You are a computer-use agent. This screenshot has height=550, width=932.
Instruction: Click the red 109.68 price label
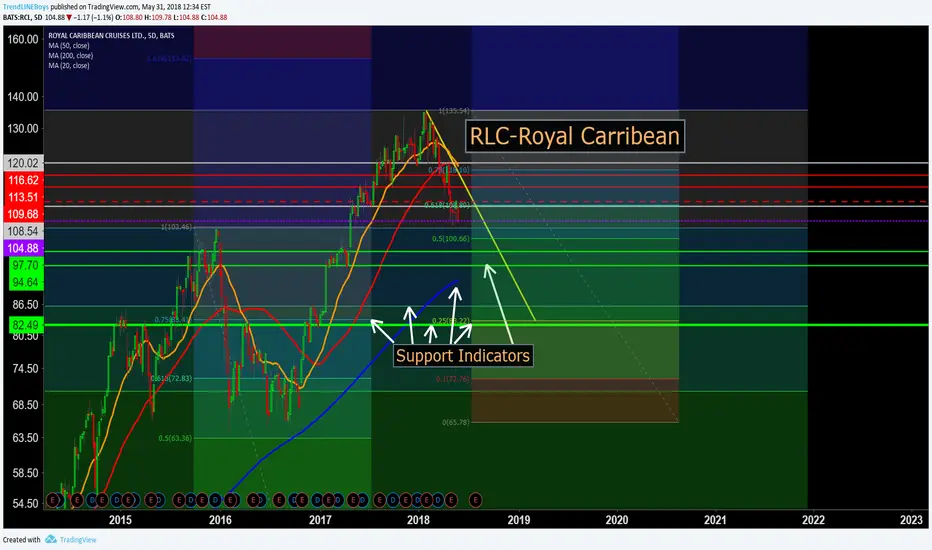pos(23,214)
